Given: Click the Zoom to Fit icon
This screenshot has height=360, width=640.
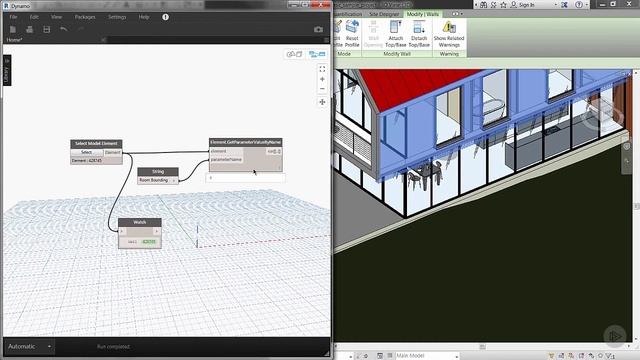Looking at the screenshot, I should tap(322, 69).
